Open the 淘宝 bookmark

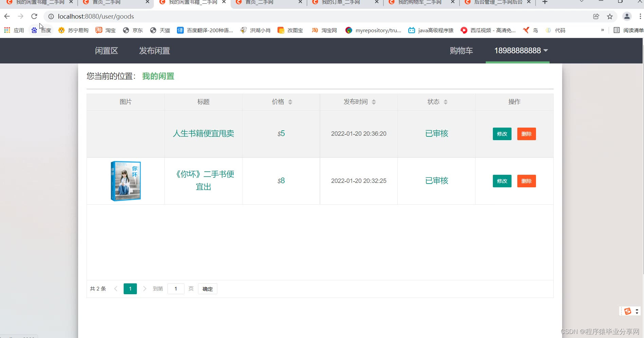[x=106, y=30]
